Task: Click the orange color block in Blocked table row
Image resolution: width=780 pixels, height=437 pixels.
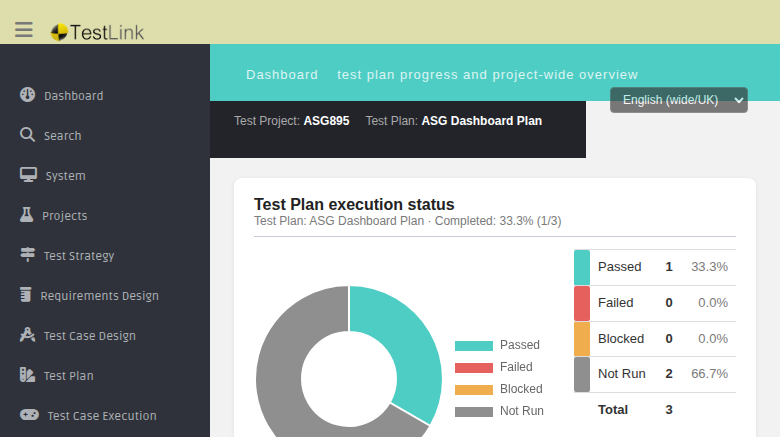Action: coord(582,339)
